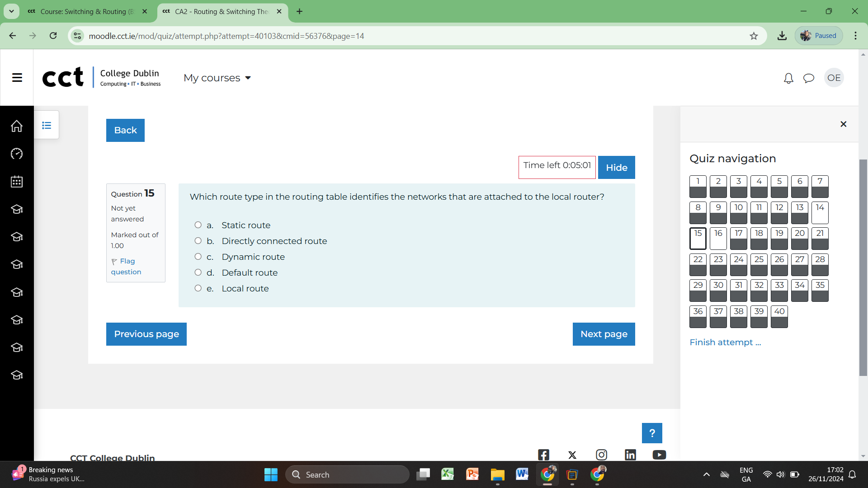Select answer 'Directly connected route'

point(198,240)
